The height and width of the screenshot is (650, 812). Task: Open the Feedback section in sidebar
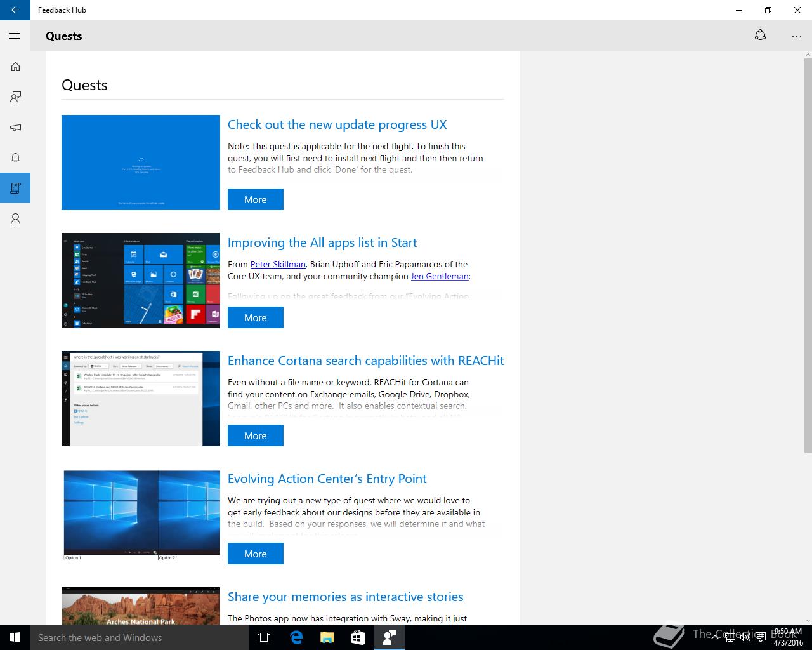pos(15,97)
